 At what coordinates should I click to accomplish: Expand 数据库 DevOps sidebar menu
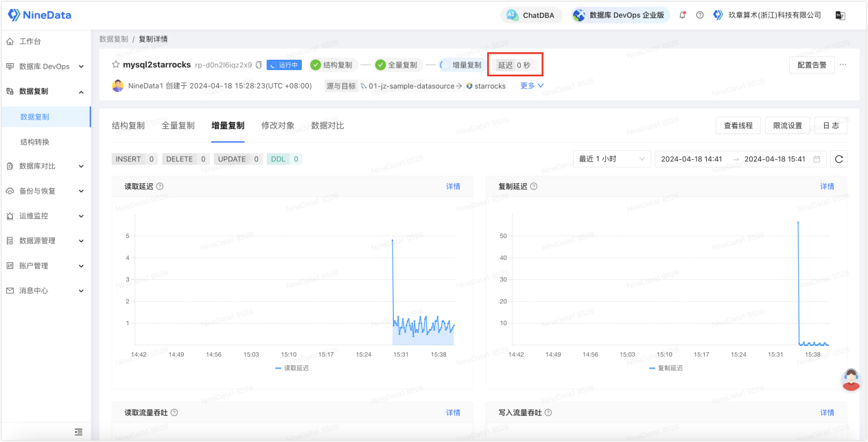point(45,67)
